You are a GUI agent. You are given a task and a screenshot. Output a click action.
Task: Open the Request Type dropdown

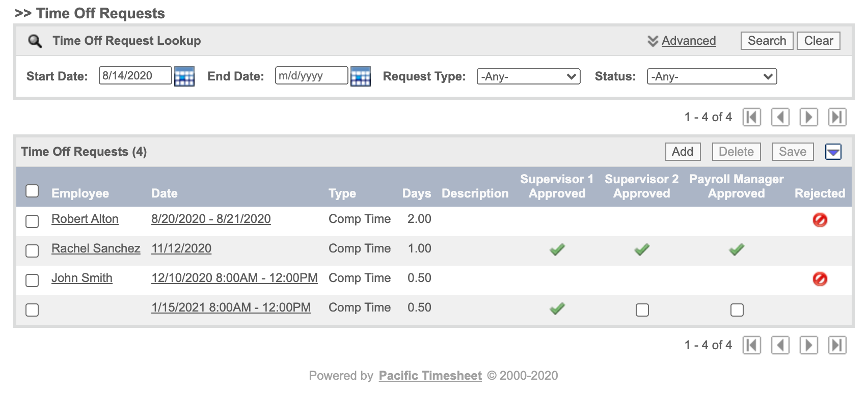[528, 76]
